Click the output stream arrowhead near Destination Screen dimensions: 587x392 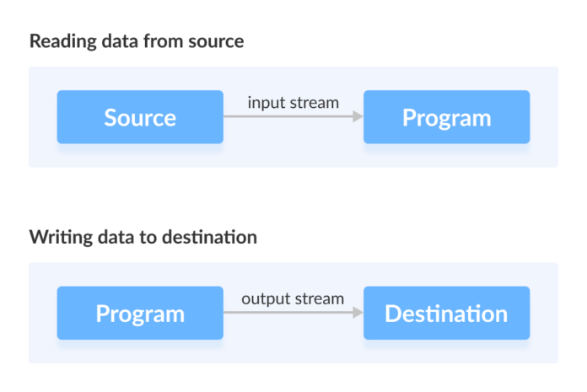pos(358,312)
